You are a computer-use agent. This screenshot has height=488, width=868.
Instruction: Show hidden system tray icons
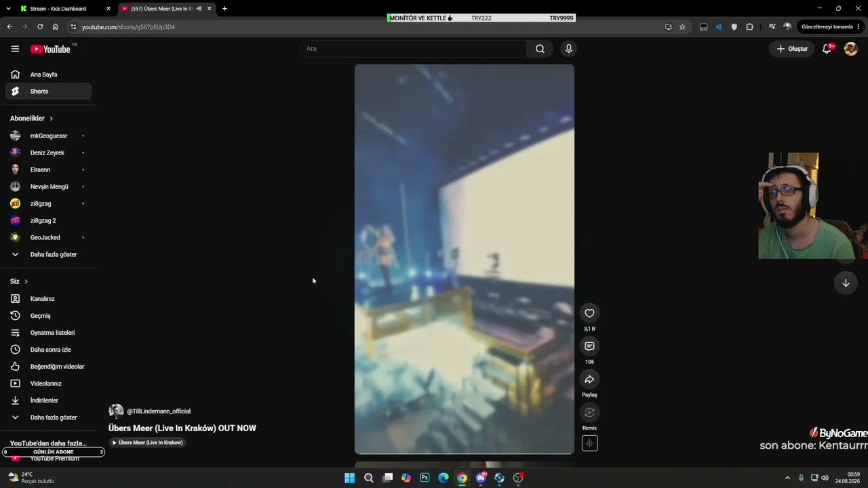point(787,478)
